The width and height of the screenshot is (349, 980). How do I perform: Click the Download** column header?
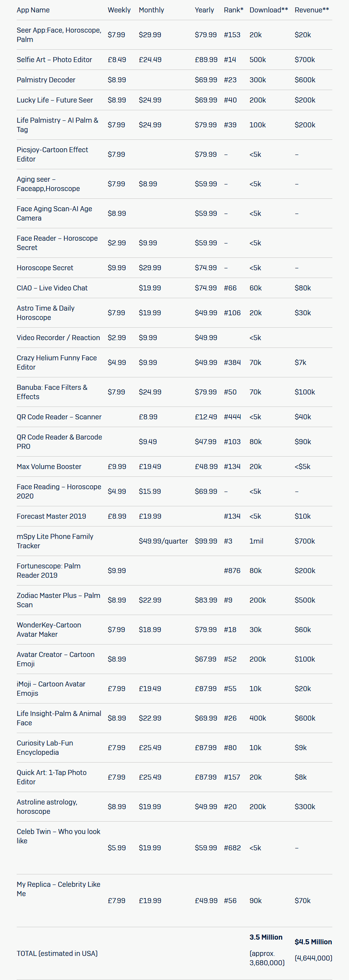point(269,10)
